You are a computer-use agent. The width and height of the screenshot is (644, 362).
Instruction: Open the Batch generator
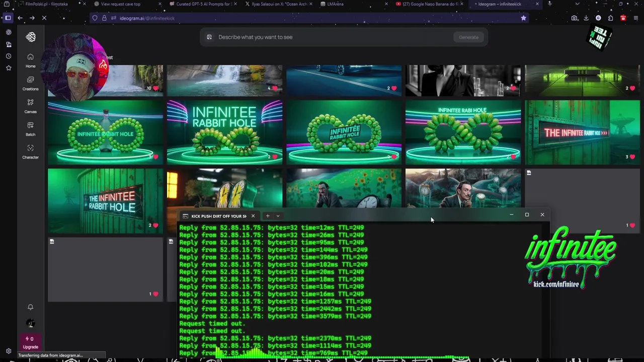[30, 129]
